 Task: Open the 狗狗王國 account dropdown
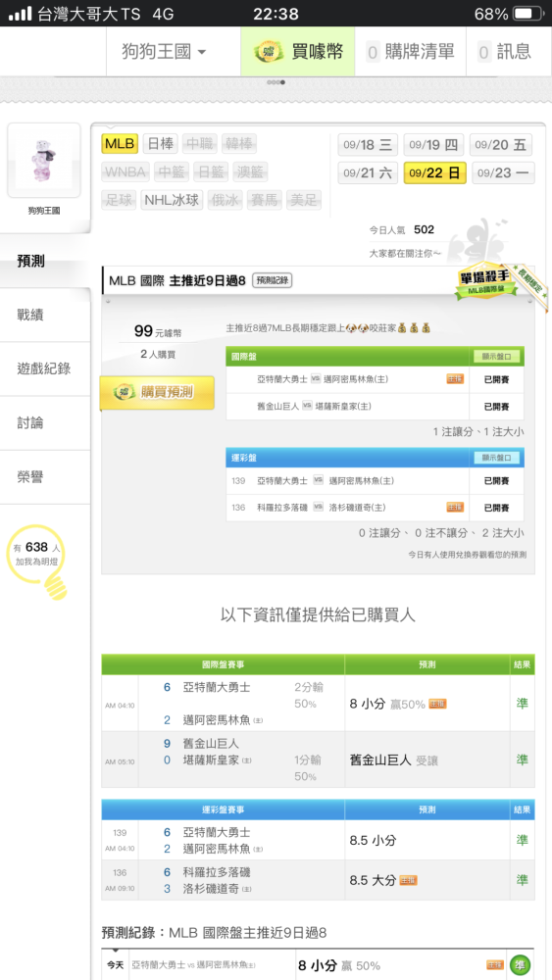pyautogui.click(x=164, y=51)
